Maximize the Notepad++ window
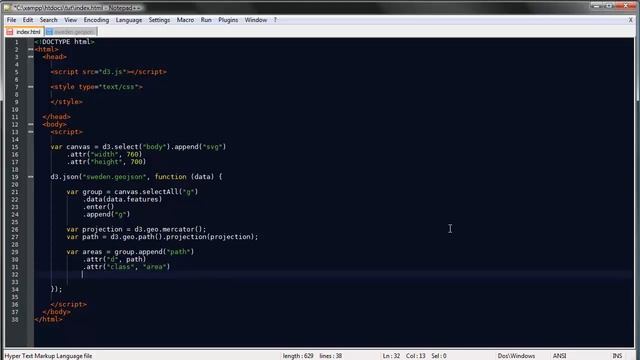Viewport: 640px width, 360px height. [610, 6]
